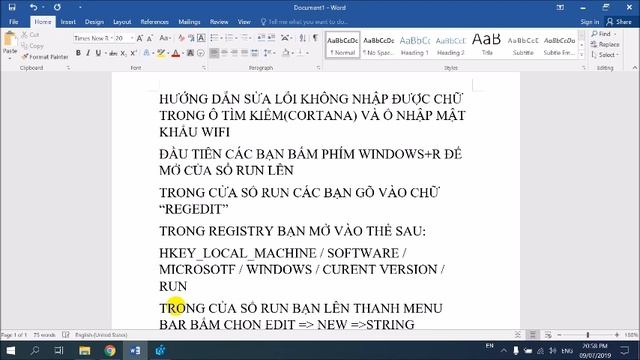Open the bullet list dropdown

[x=221, y=38]
